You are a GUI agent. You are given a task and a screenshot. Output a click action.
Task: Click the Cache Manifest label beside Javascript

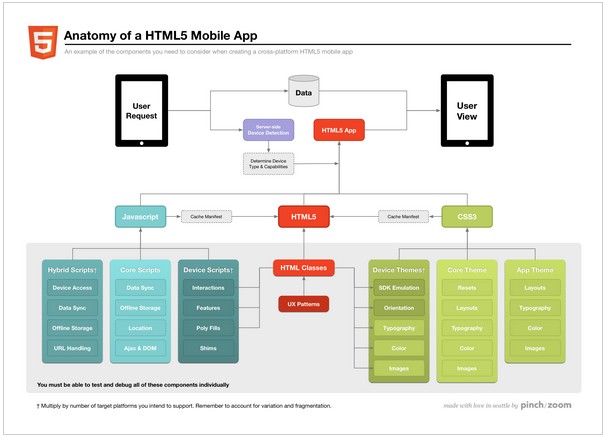coord(205,215)
